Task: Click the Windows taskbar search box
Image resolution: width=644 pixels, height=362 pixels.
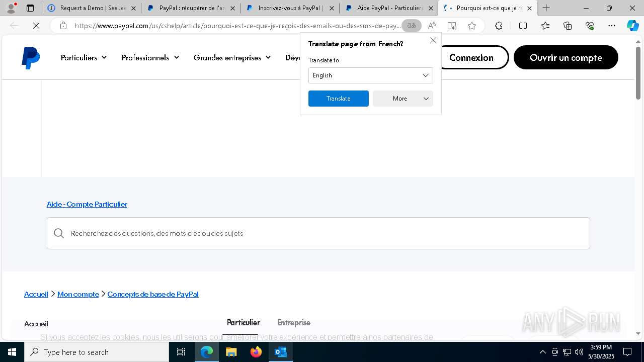Action: point(97,352)
